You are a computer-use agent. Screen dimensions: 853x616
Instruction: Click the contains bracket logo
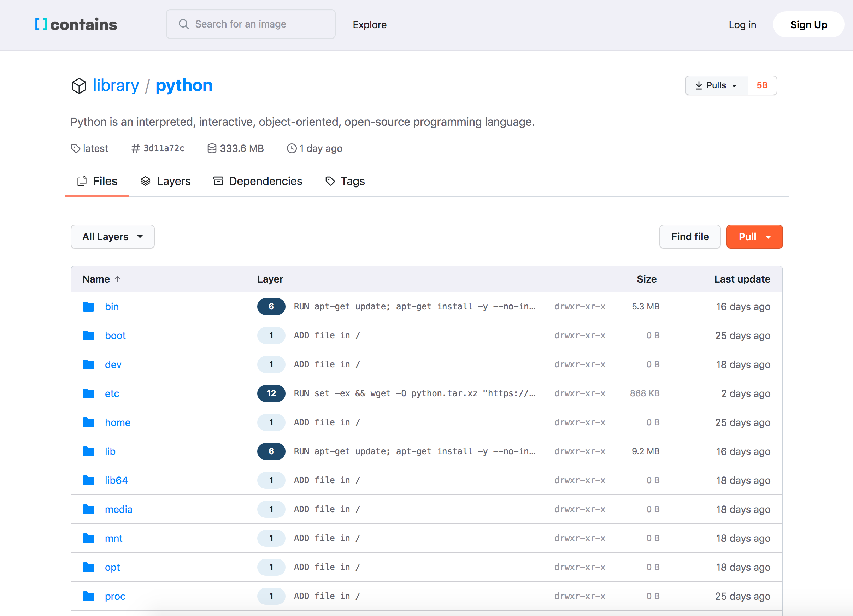41,24
